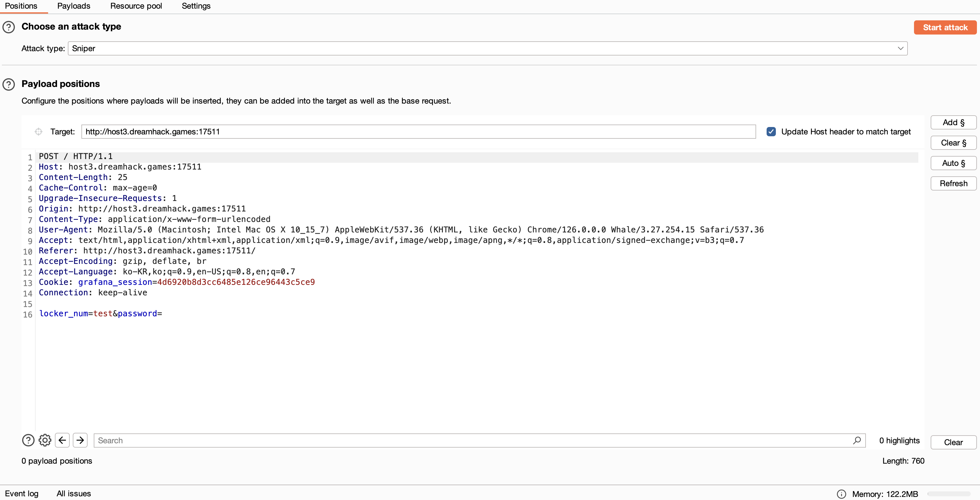
Task: Click the grafana_session cookie value
Action: pyautogui.click(x=236, y=282)
